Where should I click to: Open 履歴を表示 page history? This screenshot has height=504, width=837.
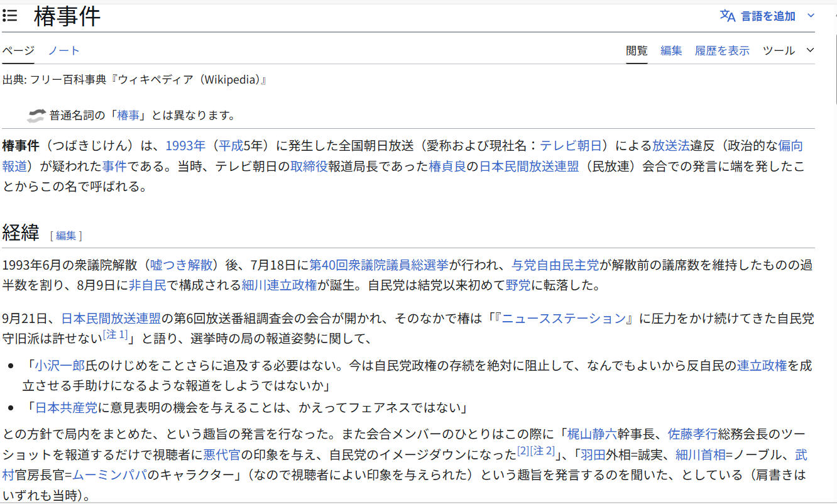pyautogui.click(x=722, y=50)
